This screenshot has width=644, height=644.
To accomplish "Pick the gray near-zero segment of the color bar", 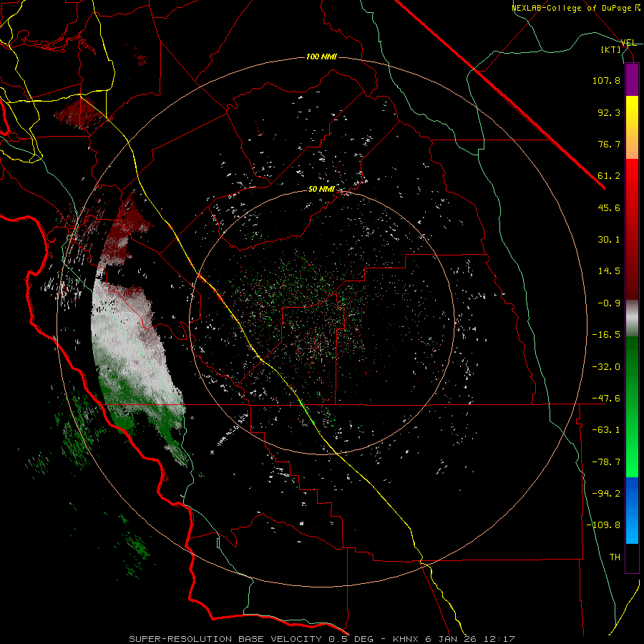I will 632,317.
